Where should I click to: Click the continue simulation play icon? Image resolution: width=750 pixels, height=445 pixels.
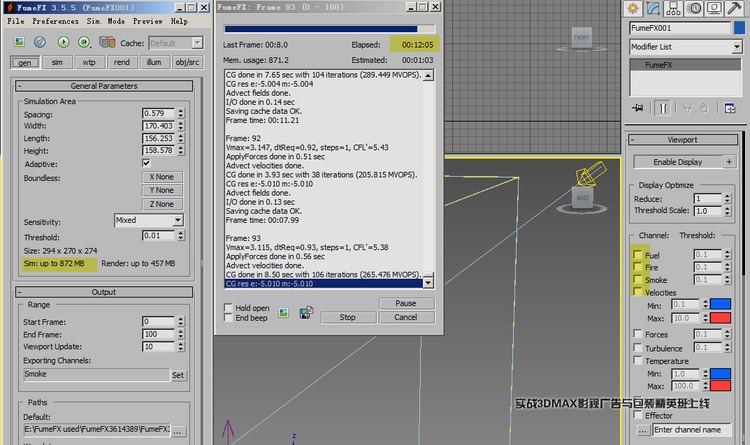(x=84, y=42)
